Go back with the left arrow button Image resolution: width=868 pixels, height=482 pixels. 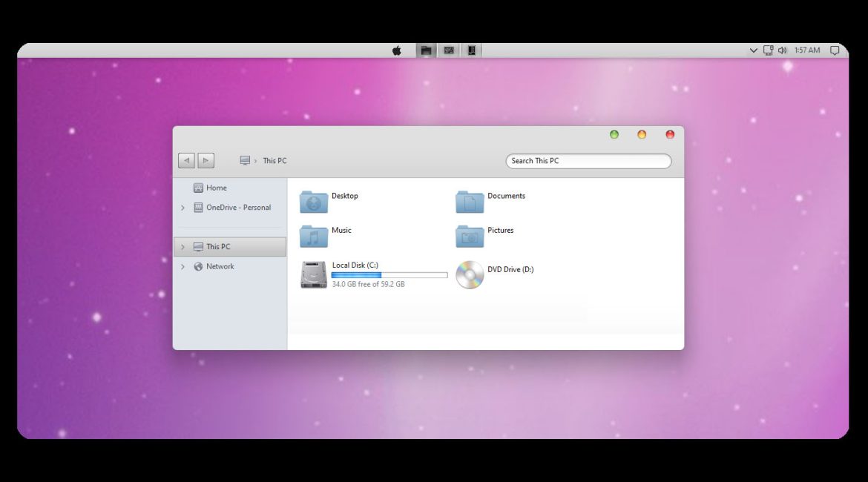pyautogui.click(x=186, y=160)
